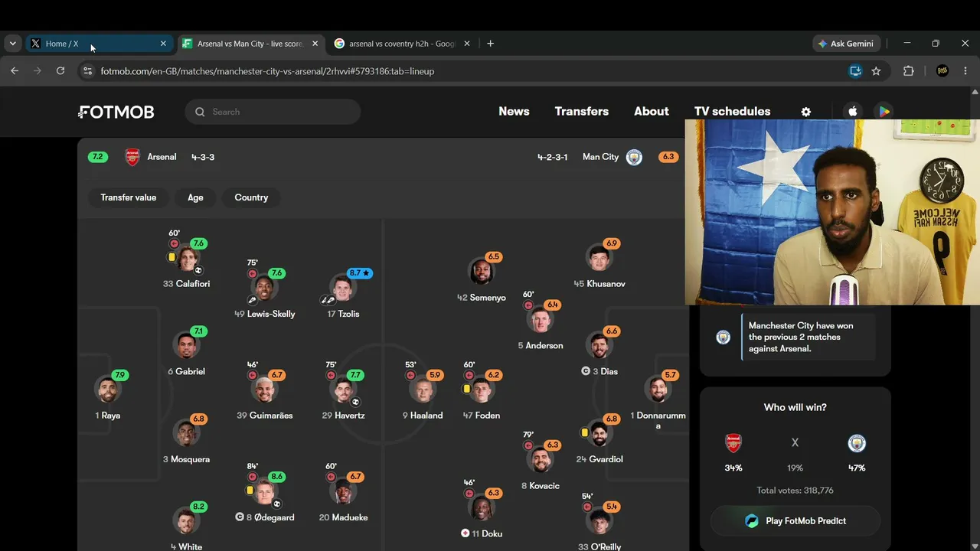
Task: Open the Transfers menu item
Action: [x=582, y=112]
